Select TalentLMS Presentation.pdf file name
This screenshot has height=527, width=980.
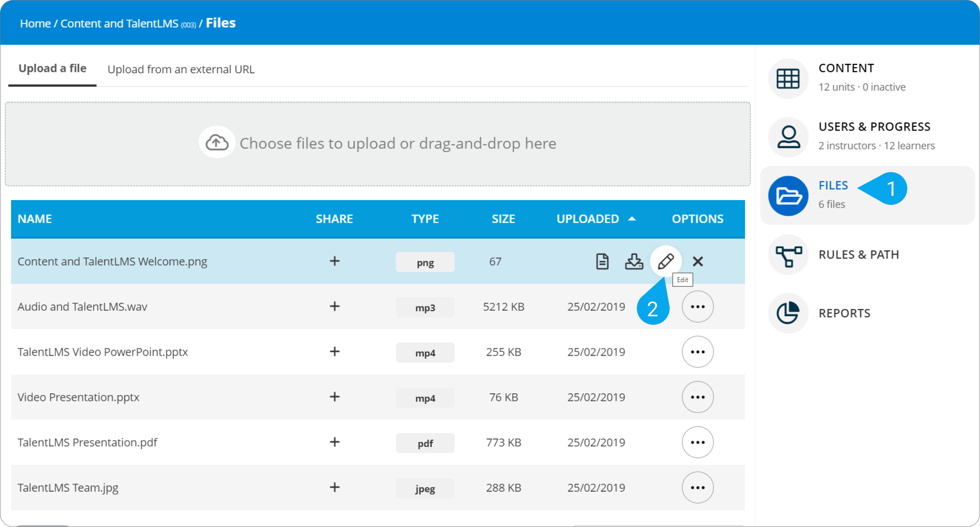(x=87, y=442)
